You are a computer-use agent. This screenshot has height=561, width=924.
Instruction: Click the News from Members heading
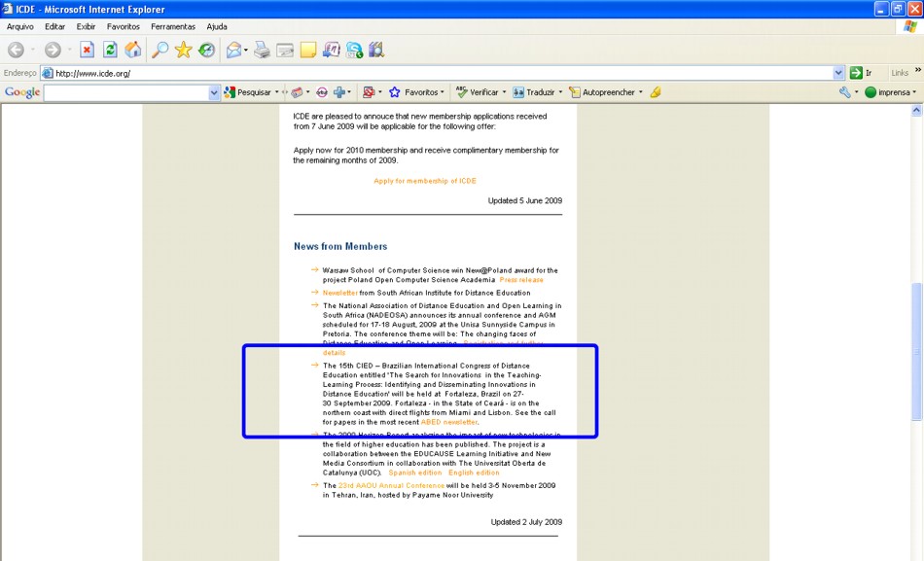(340, 246)
